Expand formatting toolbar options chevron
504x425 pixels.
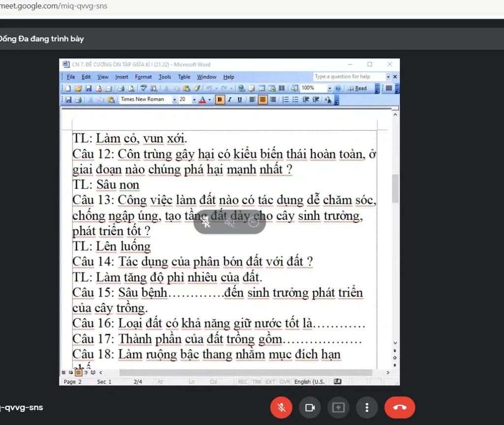click(337, 100)
